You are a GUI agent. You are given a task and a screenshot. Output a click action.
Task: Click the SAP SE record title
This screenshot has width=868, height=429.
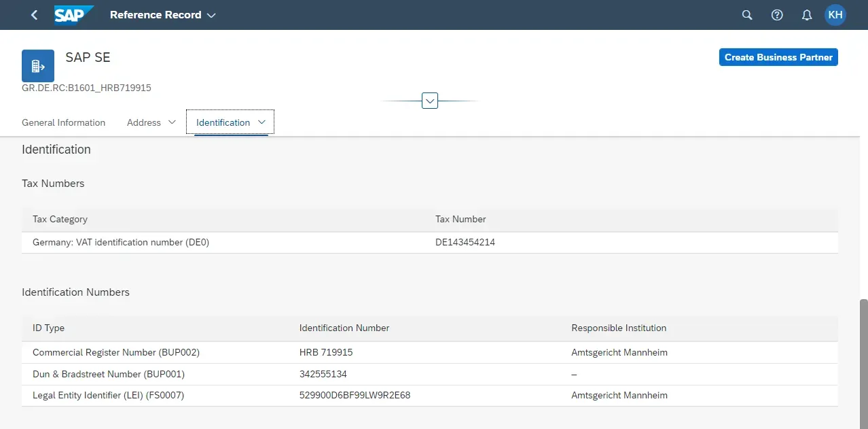[x=88, y=57]
